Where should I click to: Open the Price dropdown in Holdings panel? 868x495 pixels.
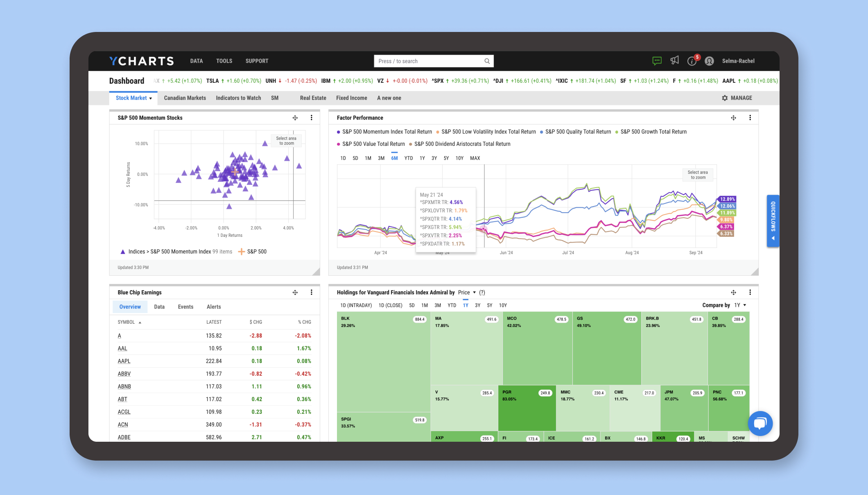pyautogui.click(x=467, y=293)
